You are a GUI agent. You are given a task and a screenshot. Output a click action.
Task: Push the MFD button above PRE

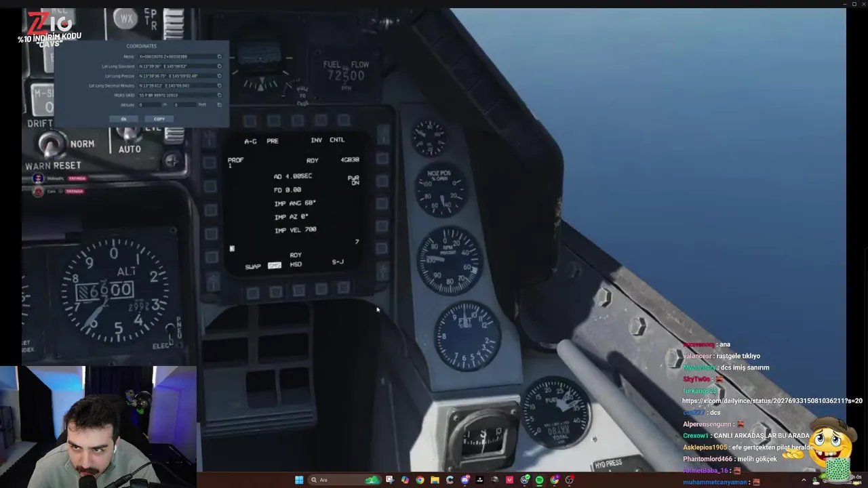273,121
